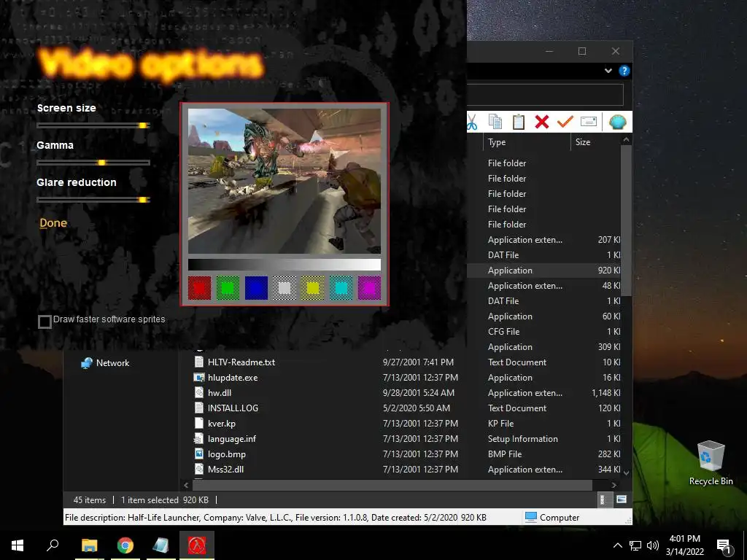
Task: Click the Copy icon in Explorer toolbar
Action: coord(495,122)
